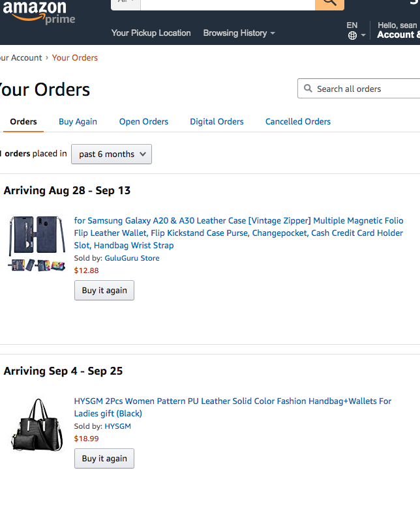Click magnifier icon in order search box
Screen dimensions: 420x507
point(308,89)
